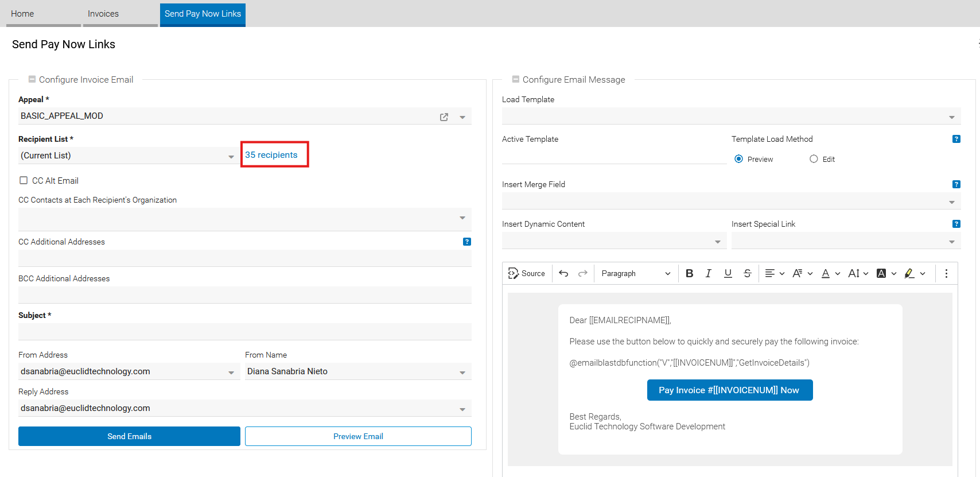This screenshot has height=477, width=980.
Task: Select Edit template load method
Action: click(x=814, y=159)
